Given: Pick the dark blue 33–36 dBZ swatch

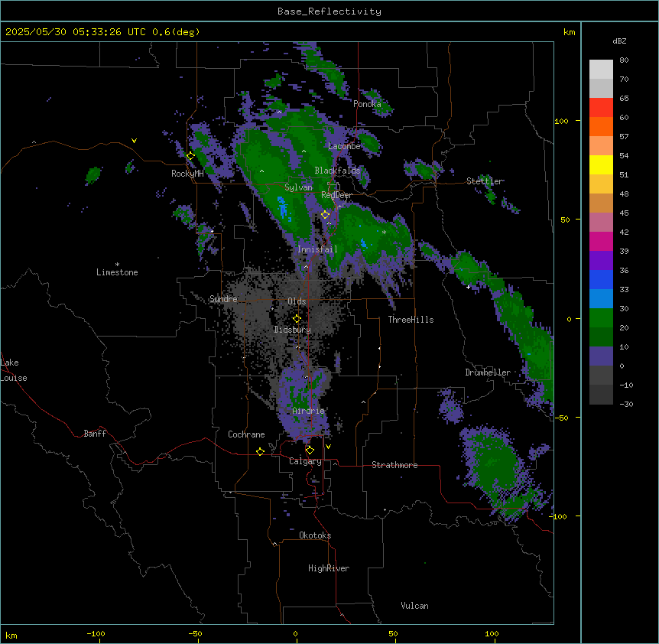Looking at the screenshot, I should click(601, 279).
